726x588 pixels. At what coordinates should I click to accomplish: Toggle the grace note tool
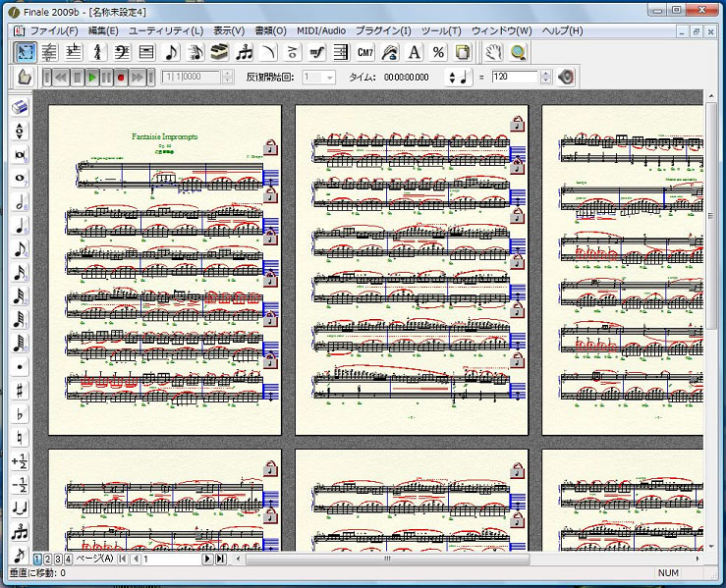pos(20,554)
